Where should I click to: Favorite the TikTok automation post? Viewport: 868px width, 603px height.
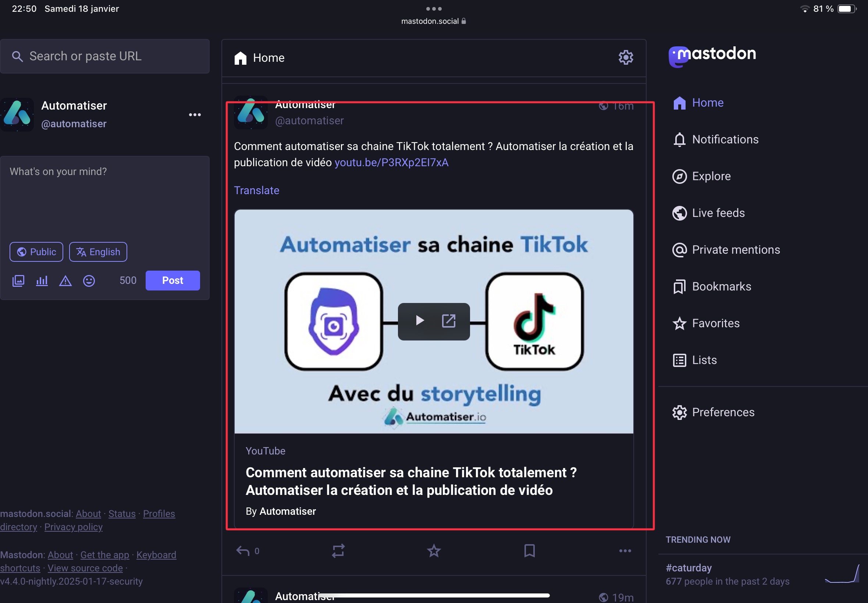(434, 551)
